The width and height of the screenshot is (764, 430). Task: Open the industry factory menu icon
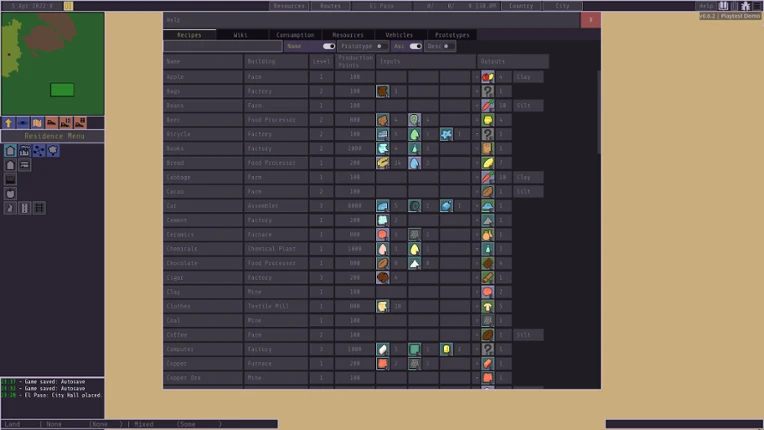pyautogui.click(x=24, y=150)
